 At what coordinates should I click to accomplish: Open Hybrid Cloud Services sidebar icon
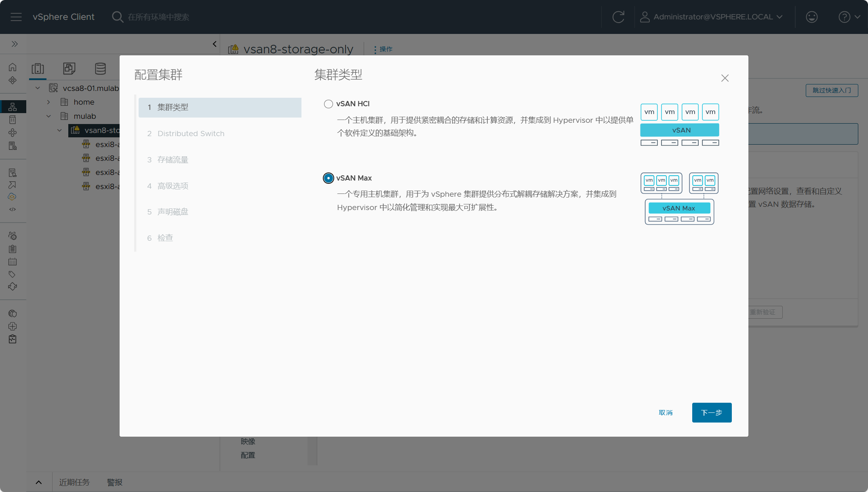click(x=13, y=197)
